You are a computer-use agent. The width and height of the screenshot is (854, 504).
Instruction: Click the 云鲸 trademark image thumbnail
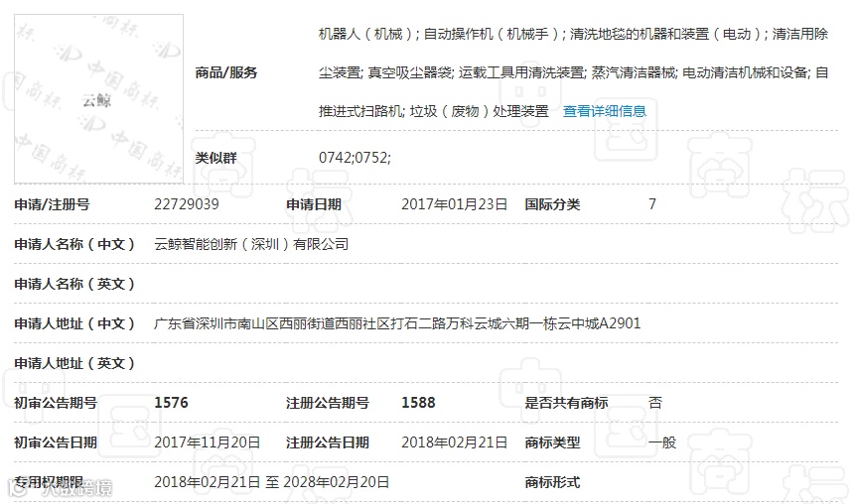tap(98, 99)
